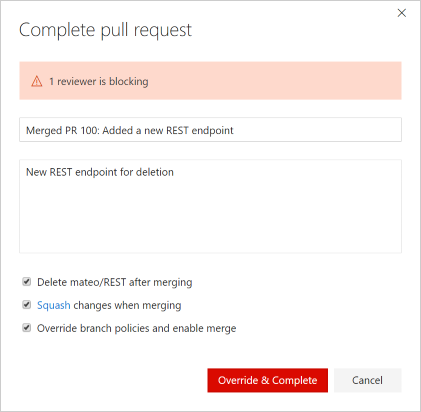Click 'Delete mateo/REST after merging' label

(x=115, y=282)
